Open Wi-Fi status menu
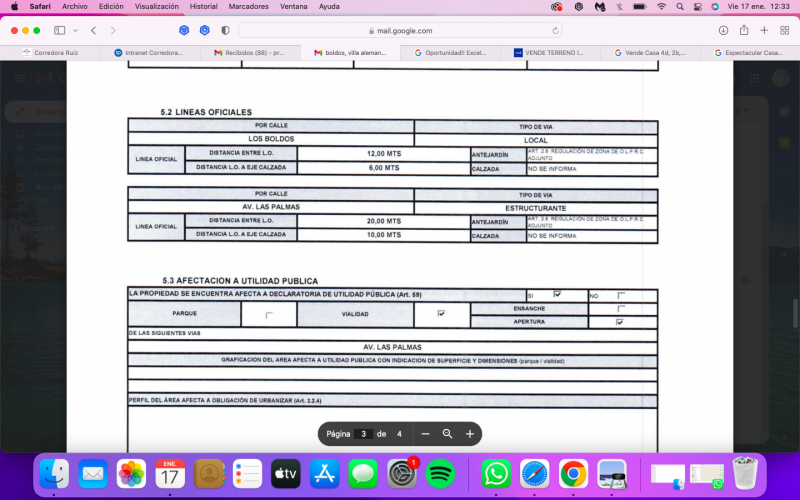Image resolution: width=800 pixels, height=500 pixels. pos(662,7)
